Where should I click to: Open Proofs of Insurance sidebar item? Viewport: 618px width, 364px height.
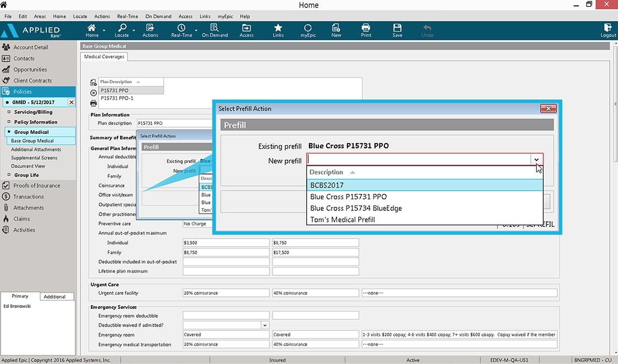tap(37, 186)
